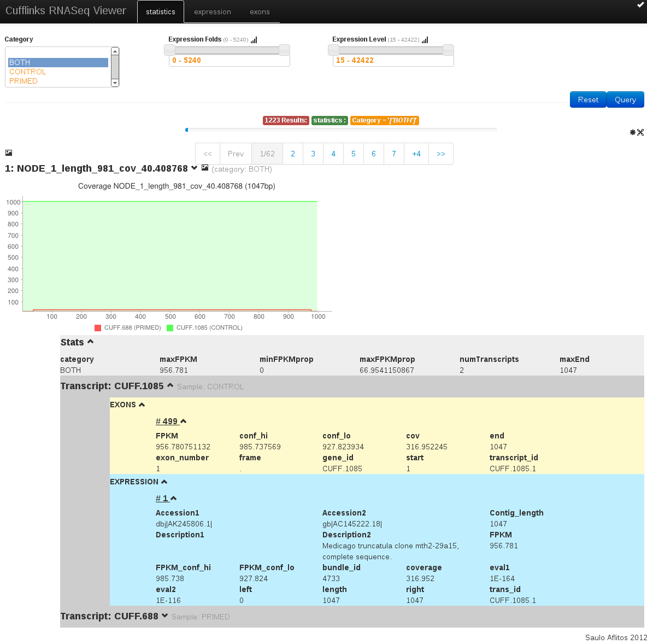Click the bar-chart icon beside Expression Folds
This screenshot has height=644, width=647.
(254, 39)
